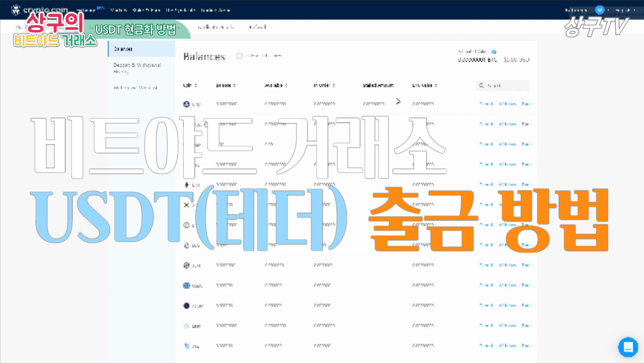The height and width of the screenshot is (363, 644).
Task: Sort table by Available column
Action: 276,86
